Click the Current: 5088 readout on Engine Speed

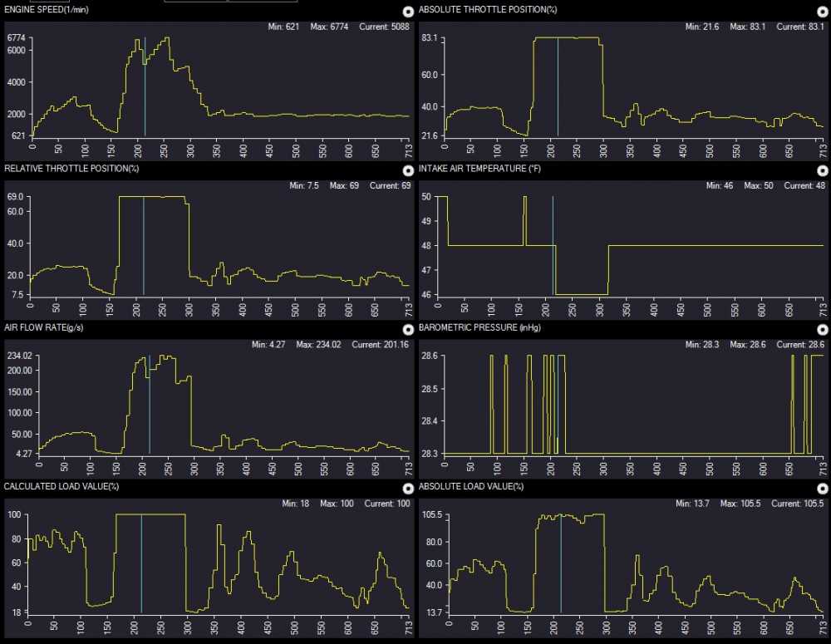pyautogui.click(x=381, y=27)
